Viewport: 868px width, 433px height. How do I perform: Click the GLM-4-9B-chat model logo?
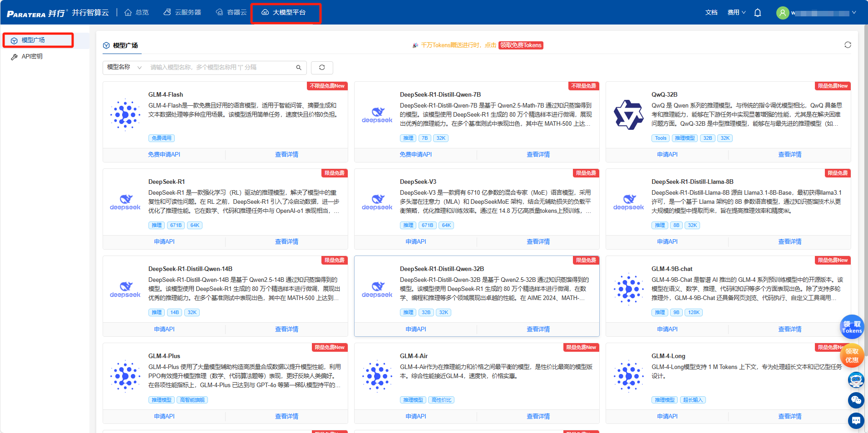point(628,289)
